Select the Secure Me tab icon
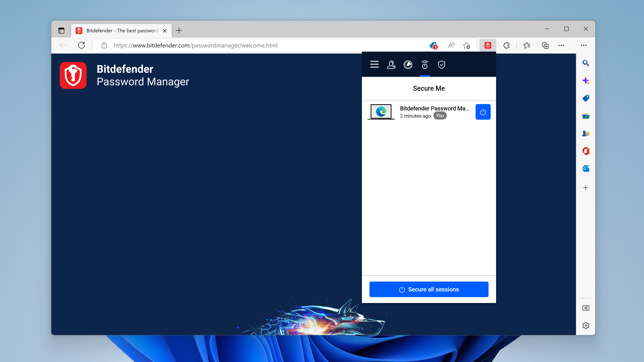Viewport: 644px width, 362px height. click(x=424, y=65)
